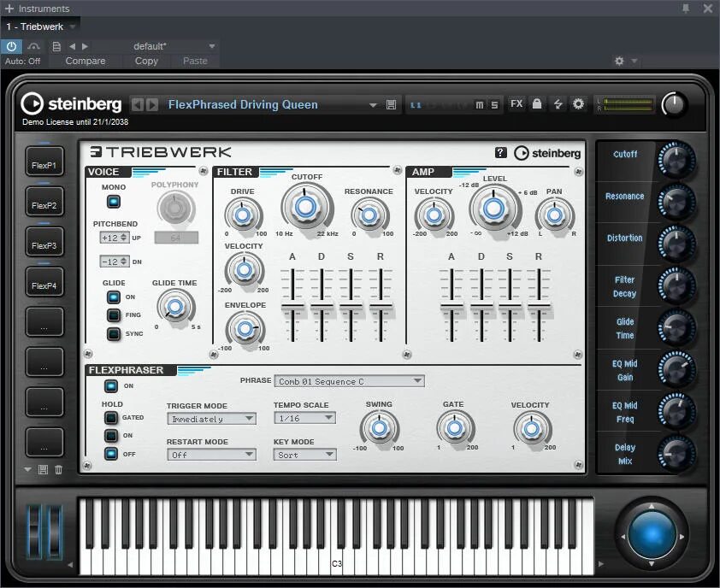Open the pad presets dropdown arrow
Screen dimensions: 720x588
click(x=27, y=469)
